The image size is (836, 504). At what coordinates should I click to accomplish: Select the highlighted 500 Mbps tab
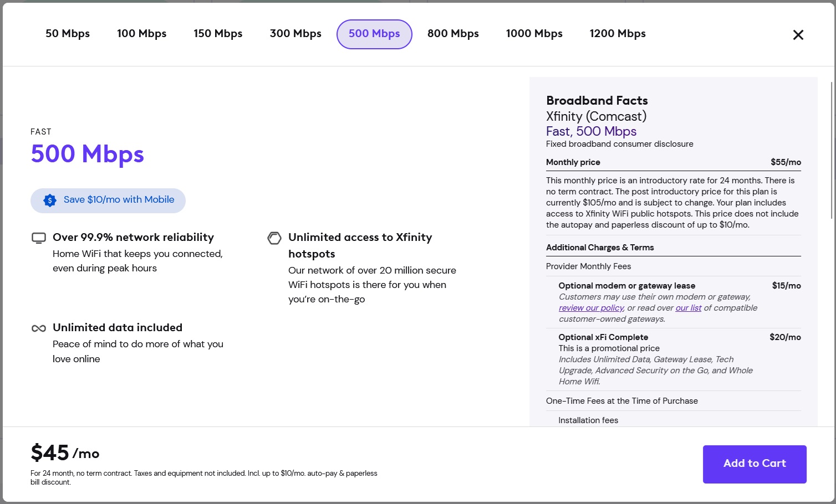pyautogui.click(x=374, y=34)
